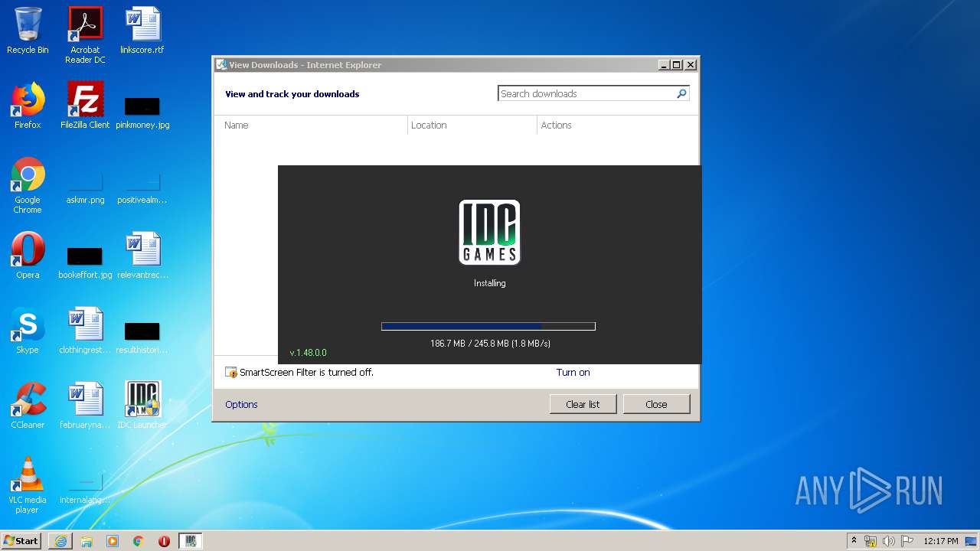Open Chrome from the taskbar
This screenshot has width=980, height=551.
pos(139,541)
